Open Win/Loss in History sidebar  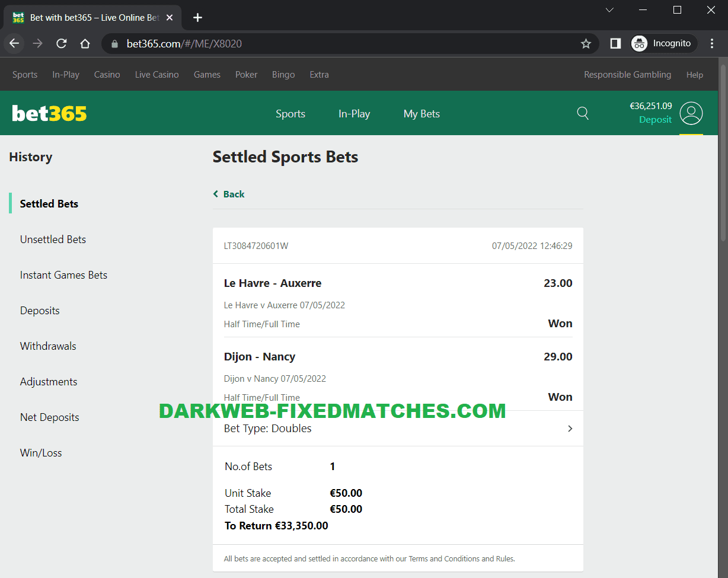pyautogui.click(x=41, y=453)
